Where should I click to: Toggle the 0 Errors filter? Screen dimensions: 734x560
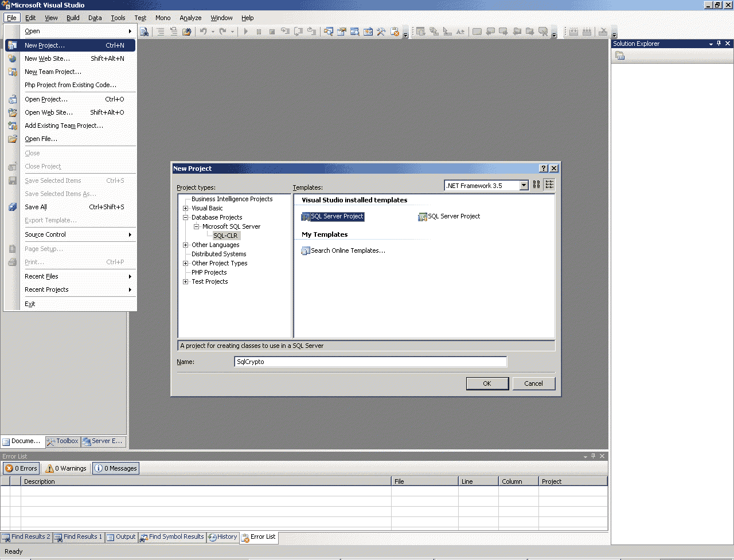[21, 468]
